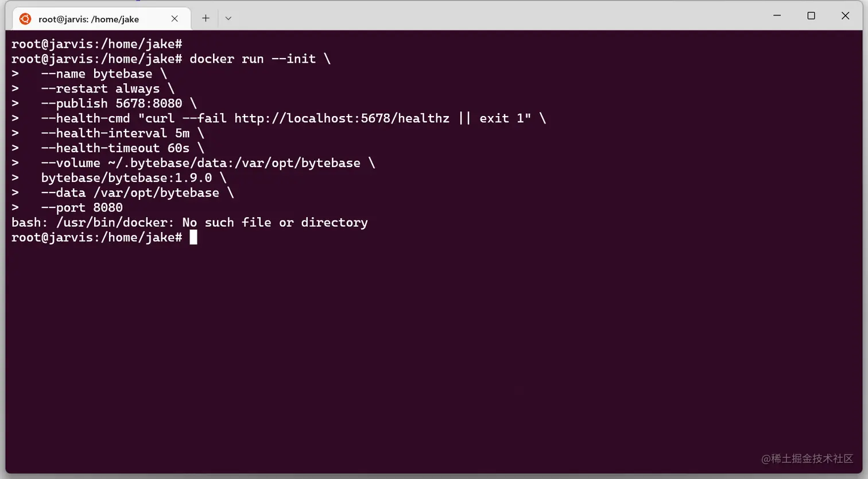Click the Ubuntu logo icon in the tab
The image size is (868, 479).
click(25, 19)
